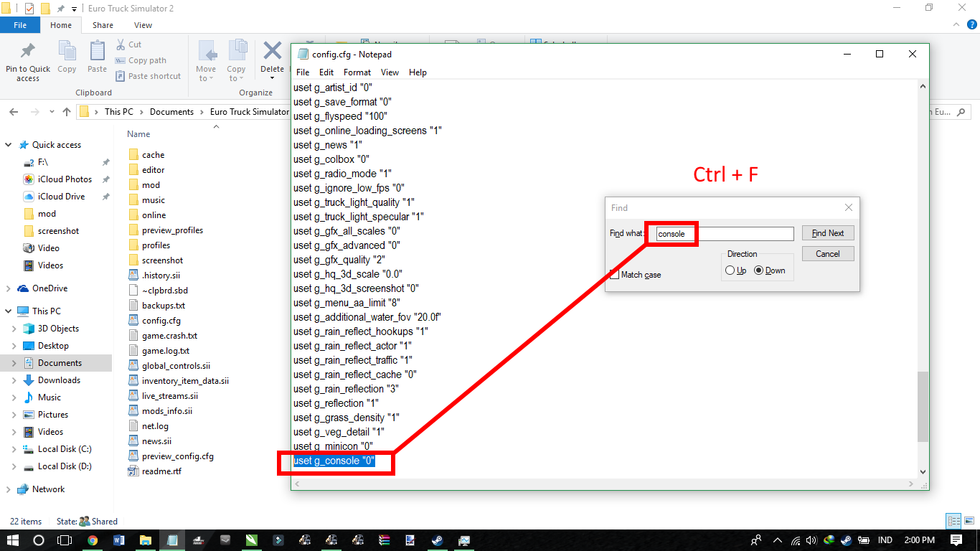The height and width of the screenshot is (551, 980).
Task: Open Google Chrome from the taskbar
Action: click(x=93, y=540)
